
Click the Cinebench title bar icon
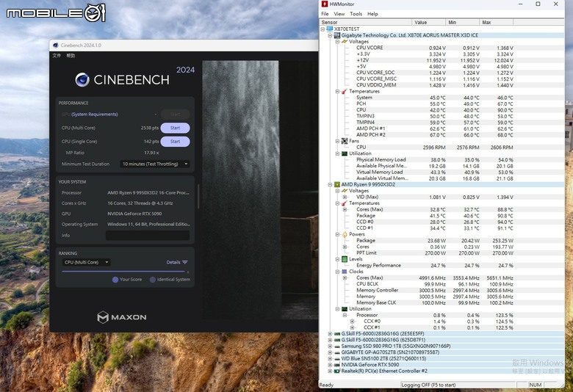56,46
